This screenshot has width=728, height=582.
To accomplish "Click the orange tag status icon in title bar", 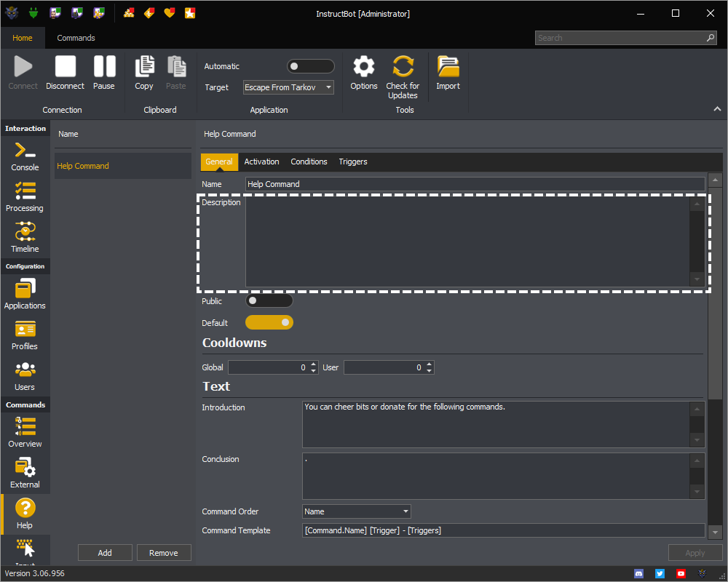I will (x=149, y=13).
